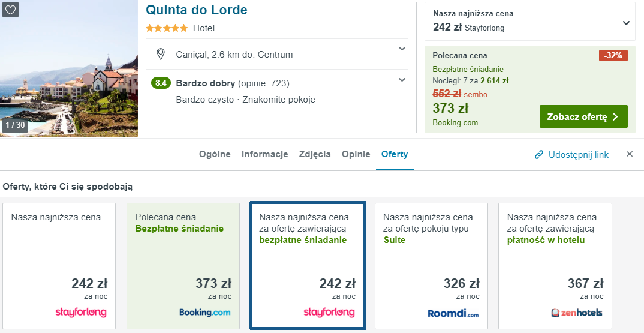Click the heart favorite icon on photo

tap(11, 10)
